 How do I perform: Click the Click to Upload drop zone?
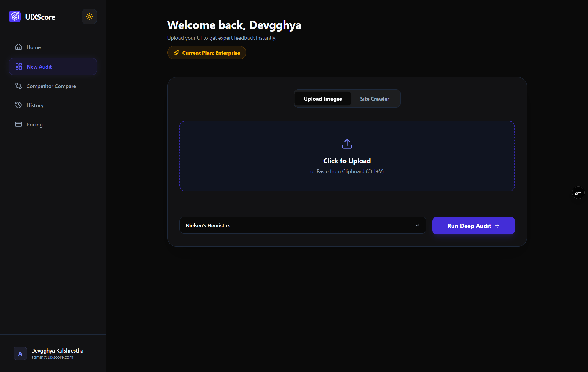tap(347, 161)
